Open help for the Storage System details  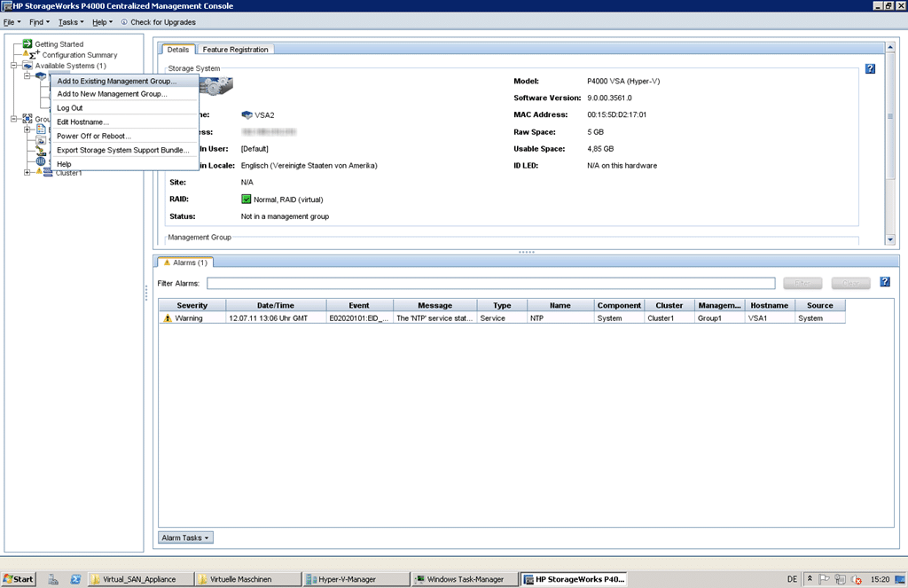pyautogui.click(x=870, y=69)
